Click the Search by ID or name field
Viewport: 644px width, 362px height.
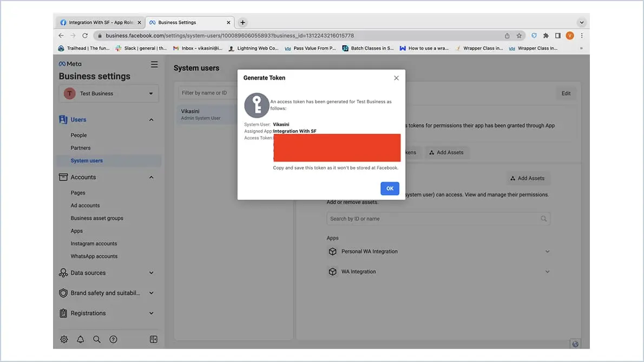pyautogui.click(x=438, y=219)
